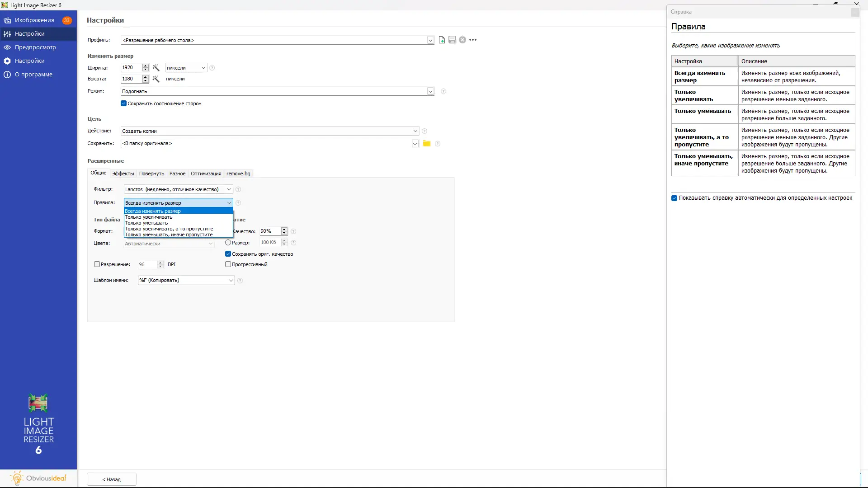Click the help icon beside Режим

pos(443,91)
